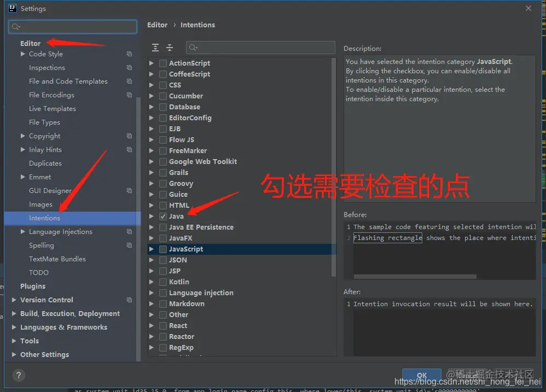Expand the JavaScript intentions category
The height and width of the screenshot is (392, 546).
(x=152, y=249)
